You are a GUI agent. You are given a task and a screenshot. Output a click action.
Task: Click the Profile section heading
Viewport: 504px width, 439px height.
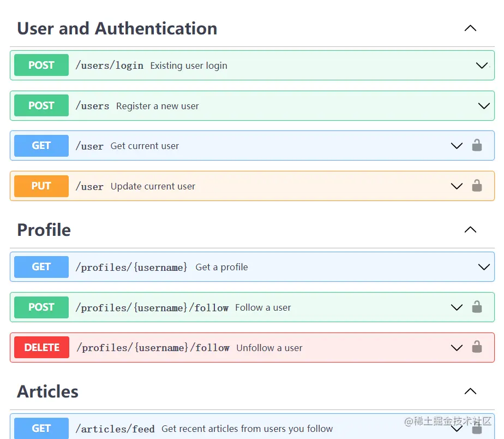point(44,230)
